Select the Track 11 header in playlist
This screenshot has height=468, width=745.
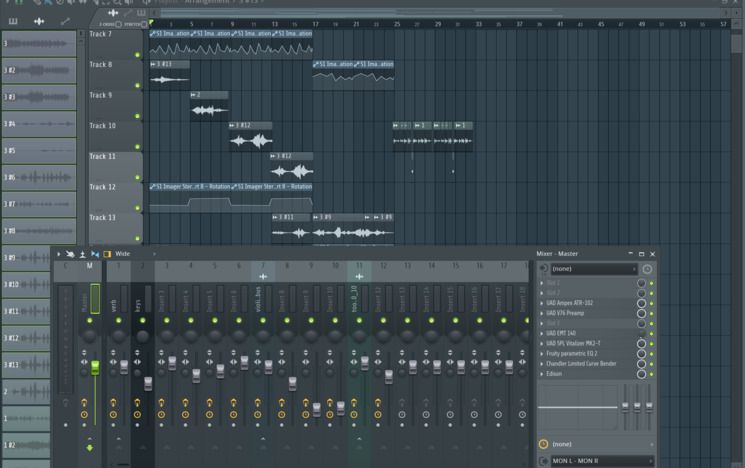115,166
